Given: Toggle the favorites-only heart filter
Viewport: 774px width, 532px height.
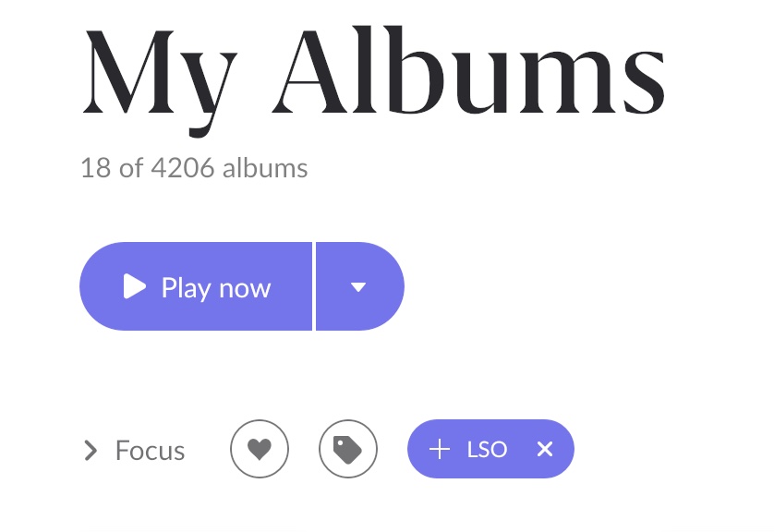Looking at the screenshot, I should click(x=260, y=449).
